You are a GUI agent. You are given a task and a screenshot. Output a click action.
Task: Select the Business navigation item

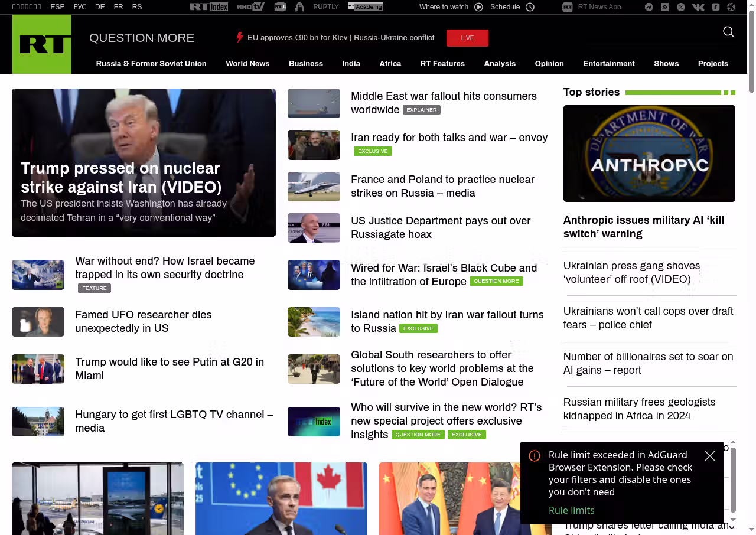coord(306,64)
